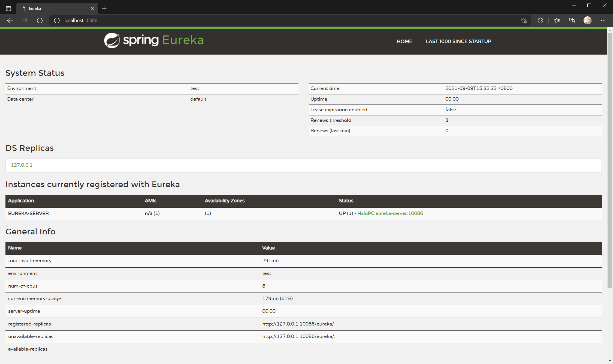Add this page to favorites
613x364 pixels.
tap(524, 20)
